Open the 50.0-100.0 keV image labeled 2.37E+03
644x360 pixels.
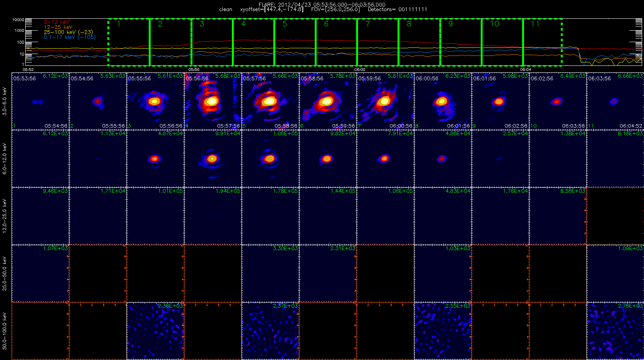[x=270, y=331]
